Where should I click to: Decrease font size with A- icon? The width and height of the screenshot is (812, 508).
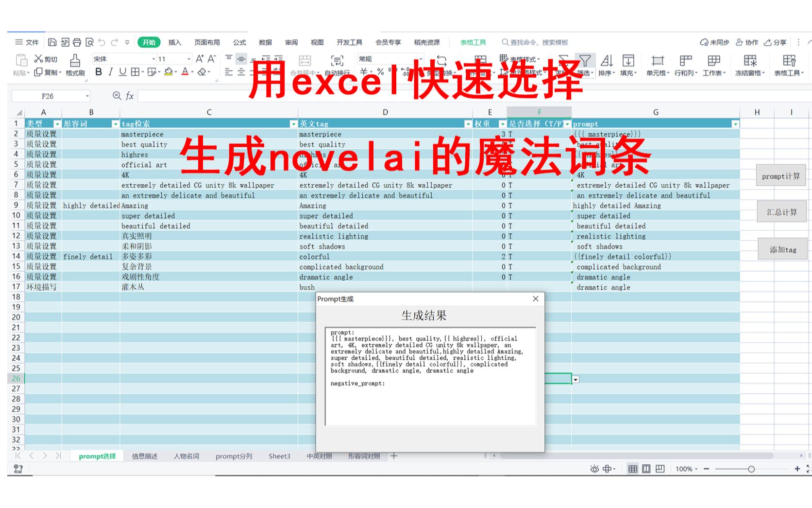tap(212, 59)
